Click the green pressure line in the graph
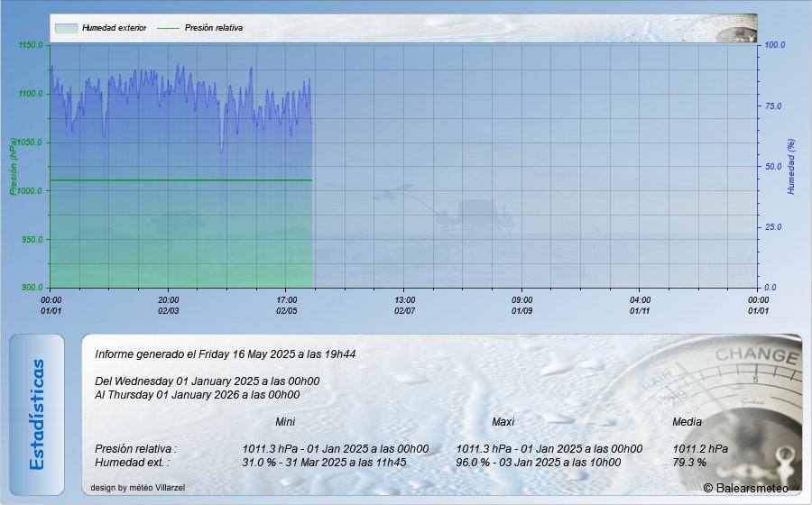Image resolution: width=812 pixels, height=505 pixels. (x=181, y=180)
